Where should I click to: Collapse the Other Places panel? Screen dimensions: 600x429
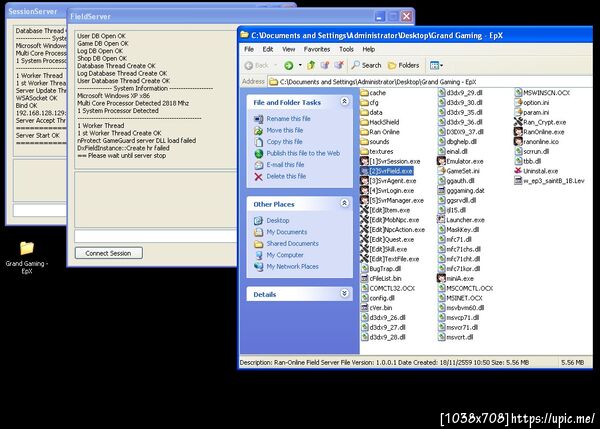344,203
